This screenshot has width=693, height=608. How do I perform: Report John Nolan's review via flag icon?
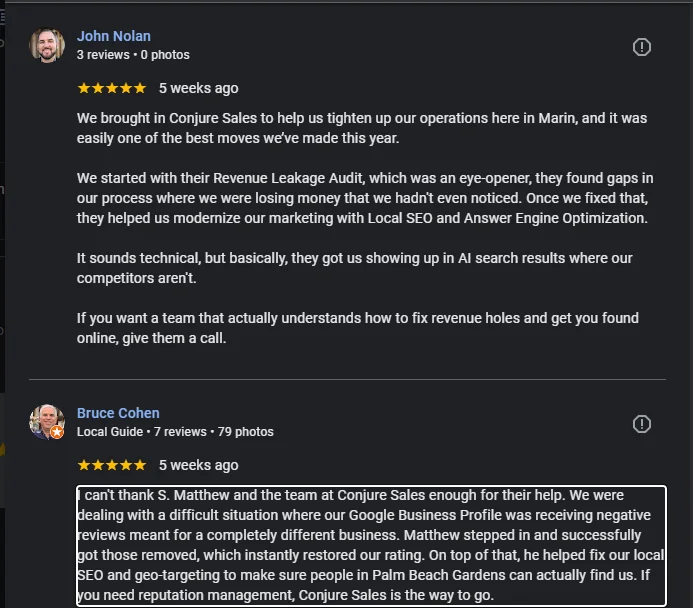click(x=642, y=47)
